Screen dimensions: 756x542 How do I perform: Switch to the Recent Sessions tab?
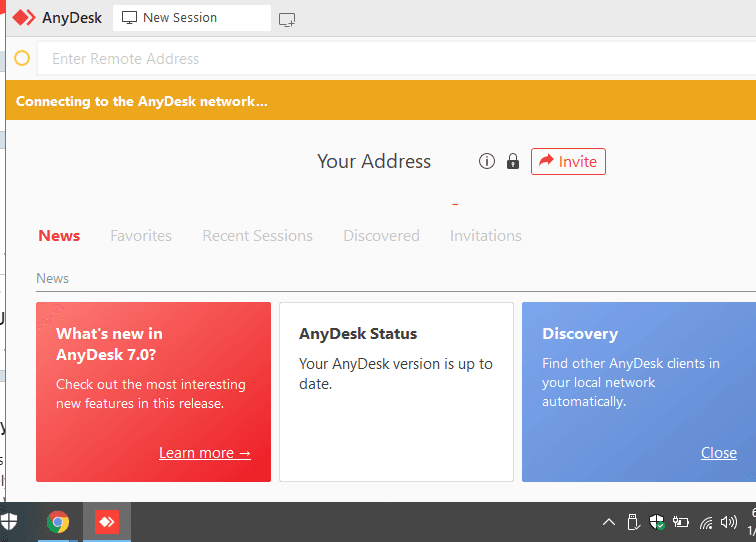pyautogui.click(x=257, y=235)
